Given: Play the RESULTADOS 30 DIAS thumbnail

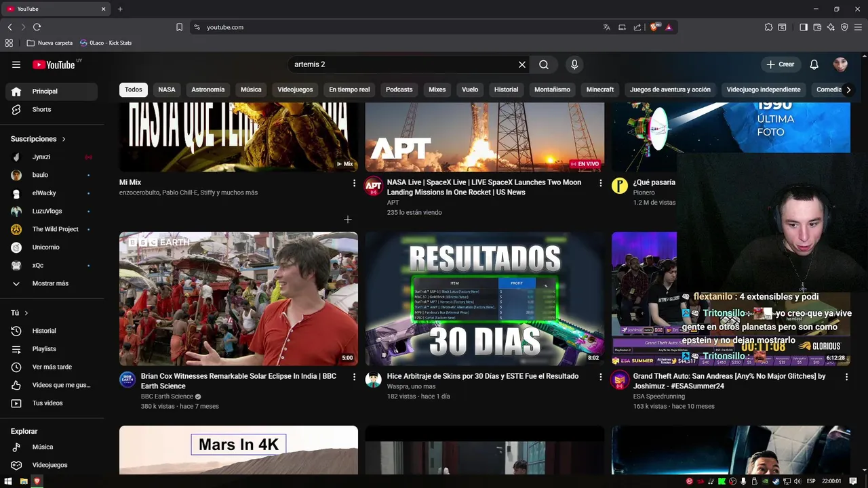Looking at the screenshot, I should 484,299.
